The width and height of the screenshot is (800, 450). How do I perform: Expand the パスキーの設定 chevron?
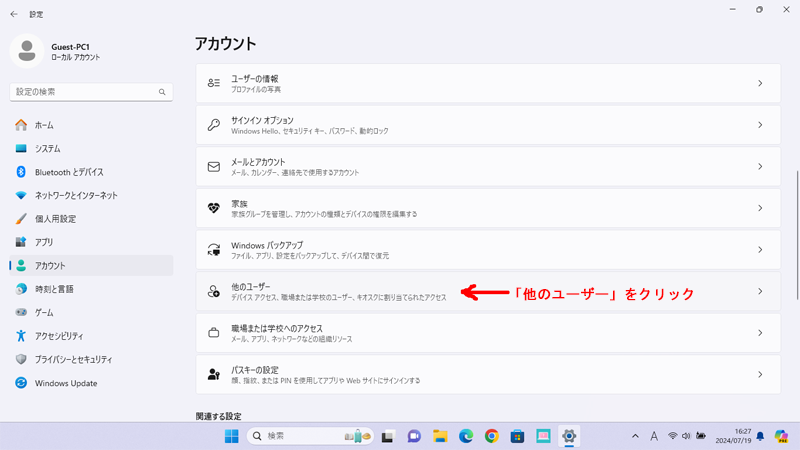click(760, 375)
